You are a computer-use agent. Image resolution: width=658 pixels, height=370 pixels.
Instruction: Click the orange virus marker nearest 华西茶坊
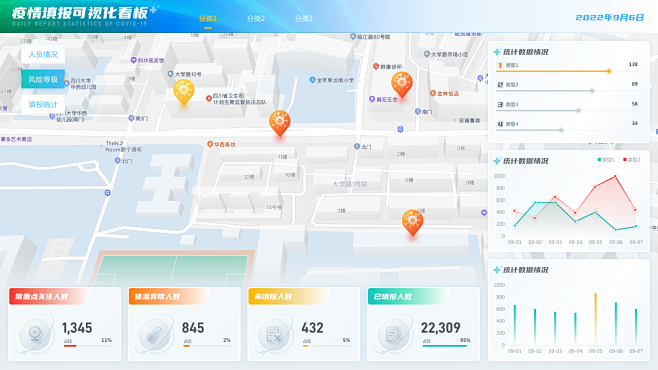[279, 123]
